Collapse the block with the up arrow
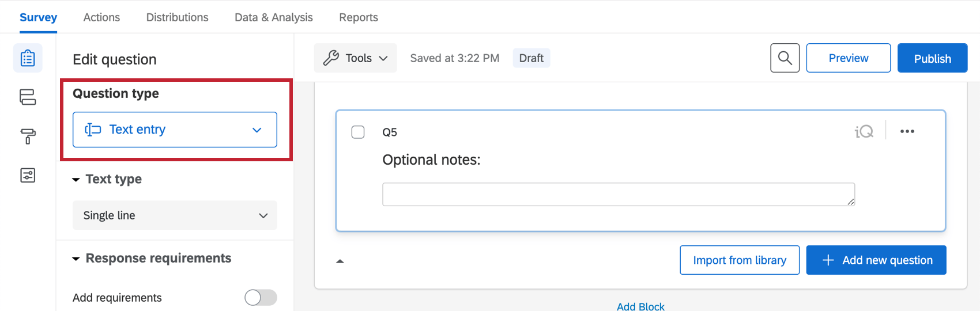The width and height of the screenshot is (980, 311). (x=340, y=261)
